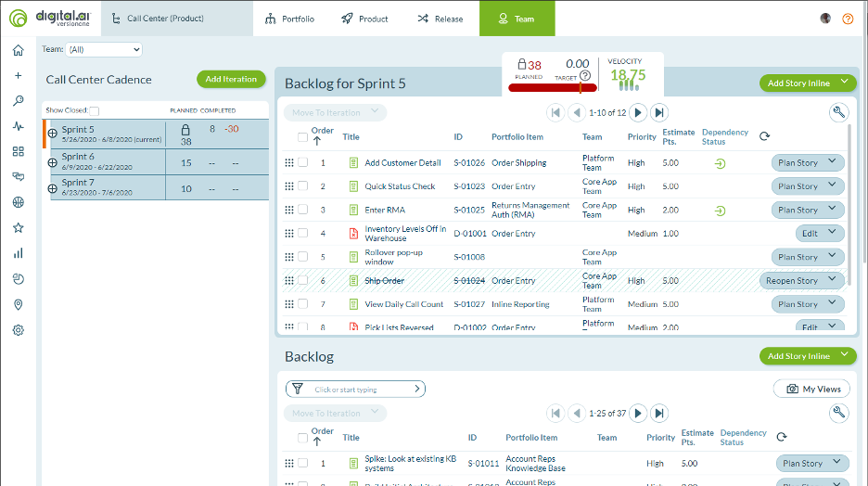Open the dashboard grid icon in sidebar
The width and height of the screenshot is (868, 486).
coord(19,152)
